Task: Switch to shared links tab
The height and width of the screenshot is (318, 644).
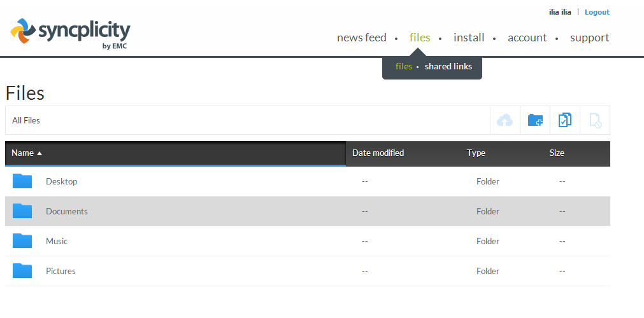Action: 448,66
